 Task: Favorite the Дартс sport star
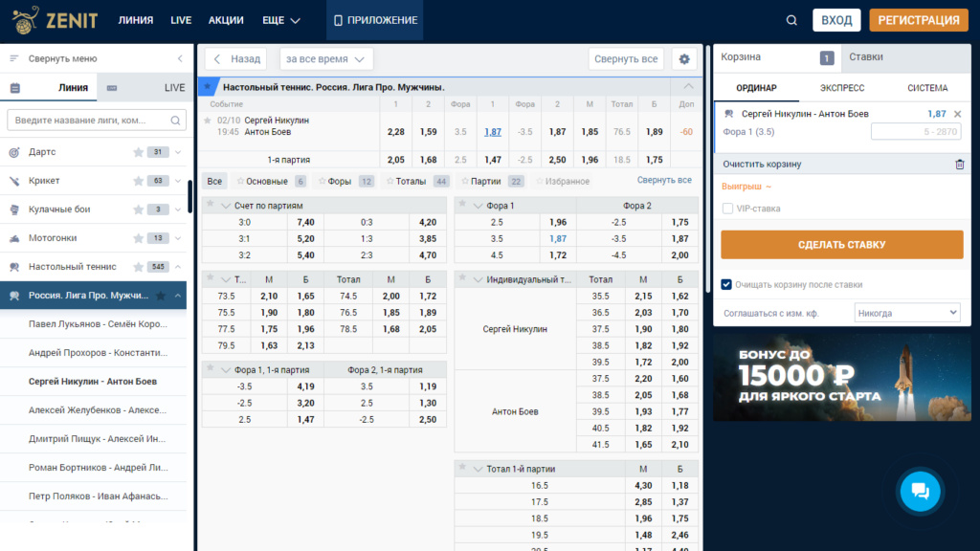coord(138,152)
